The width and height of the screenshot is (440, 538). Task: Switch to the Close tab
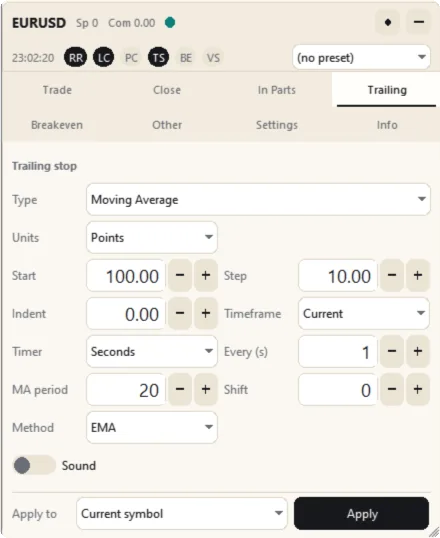click(x=167, y=90)
